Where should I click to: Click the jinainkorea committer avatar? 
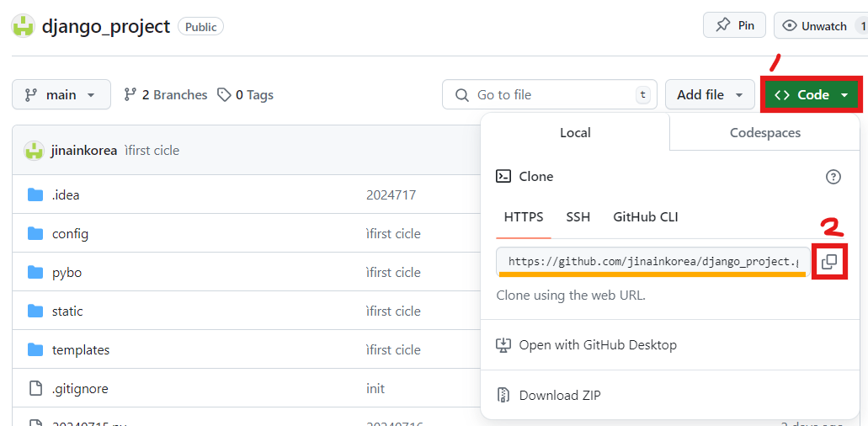coord(33,151)
